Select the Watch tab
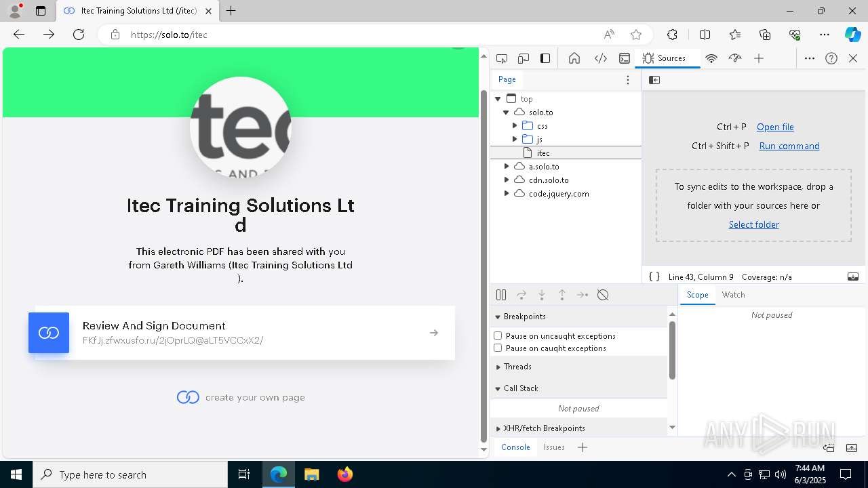Viewport: 868px width, 488px height. tap(733, 295)
